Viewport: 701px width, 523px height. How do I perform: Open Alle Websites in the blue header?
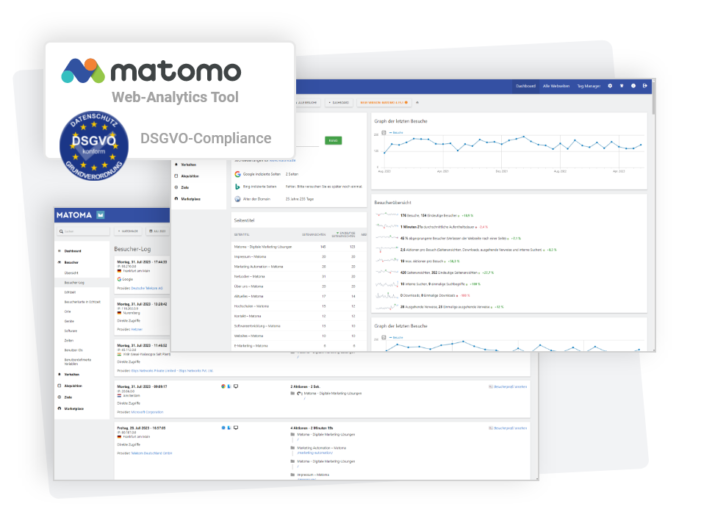pos(556,86)
